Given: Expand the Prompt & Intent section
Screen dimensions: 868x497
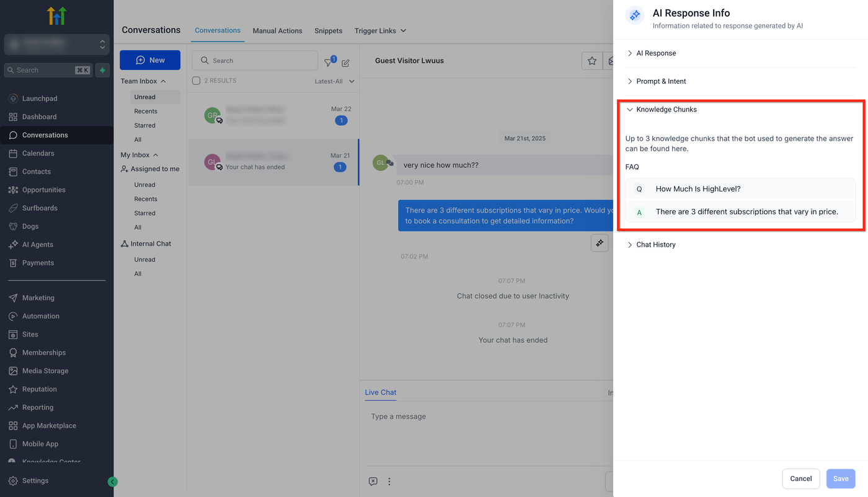Looking at the screenshot, I should [x=661, y=81].
